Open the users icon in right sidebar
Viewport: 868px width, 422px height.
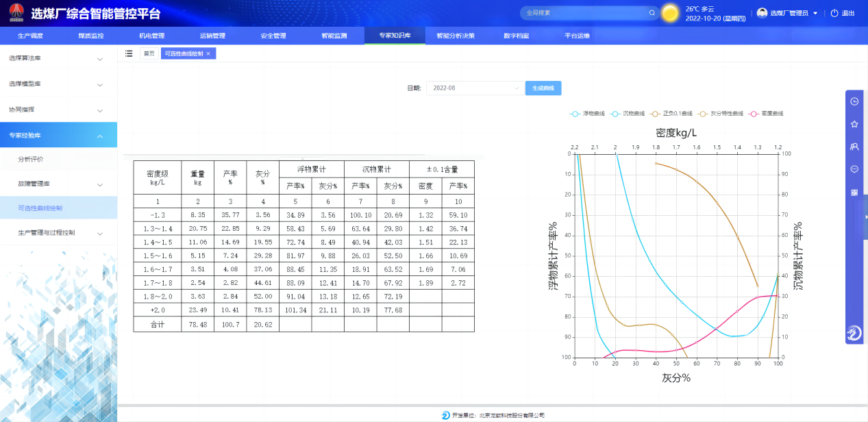tap(854, 147)
